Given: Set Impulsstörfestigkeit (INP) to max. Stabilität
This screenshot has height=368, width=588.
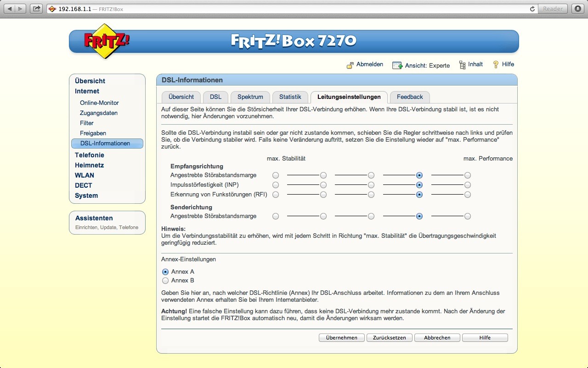Looking at the screenshot, I should click(x=276, y=185).
